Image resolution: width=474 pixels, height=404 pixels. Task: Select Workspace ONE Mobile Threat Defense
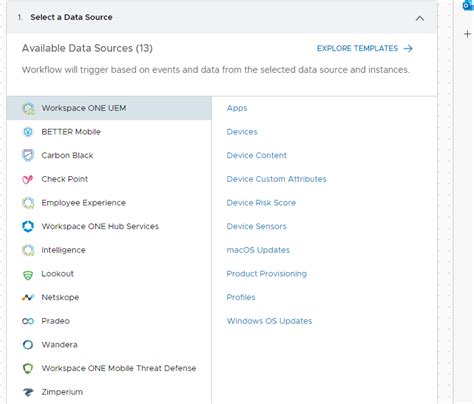pyautogui.click(x=109, y=368)
